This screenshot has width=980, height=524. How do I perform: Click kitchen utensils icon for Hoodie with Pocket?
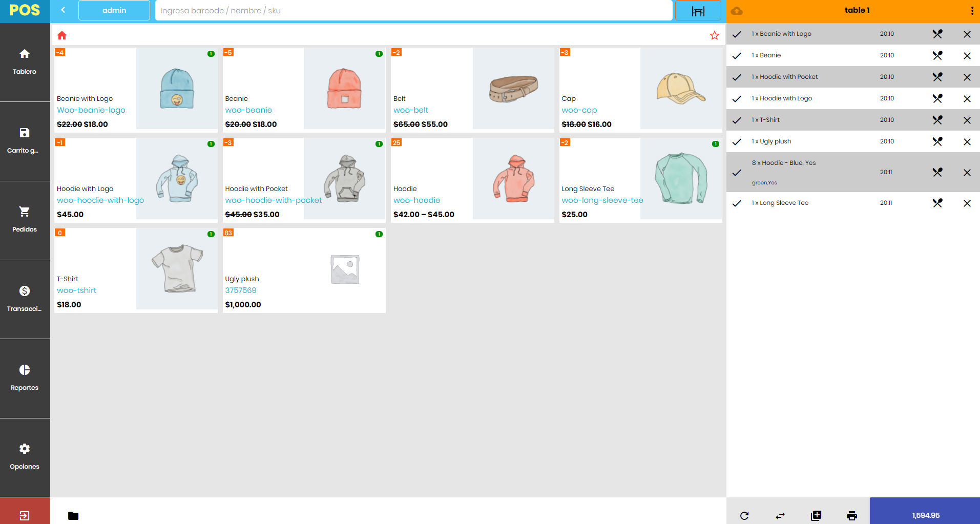(x=937, y=77)
